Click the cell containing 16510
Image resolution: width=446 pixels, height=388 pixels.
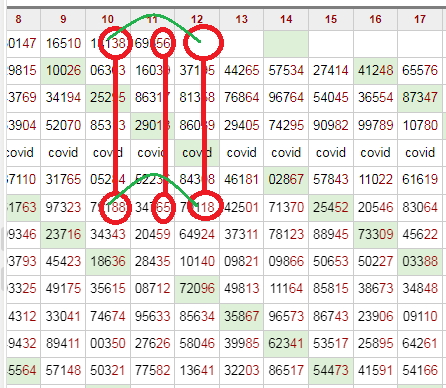pyautogui.click(x=63, y=43)
